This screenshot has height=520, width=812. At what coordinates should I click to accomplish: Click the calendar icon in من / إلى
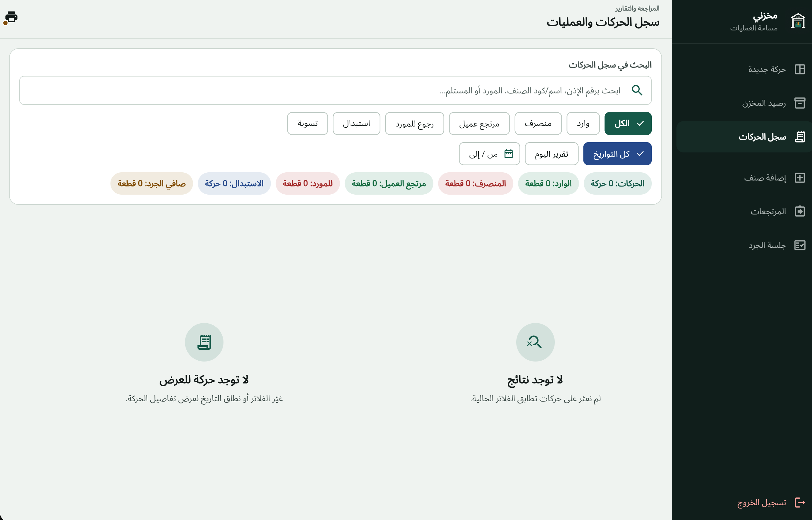coord(508,154)
